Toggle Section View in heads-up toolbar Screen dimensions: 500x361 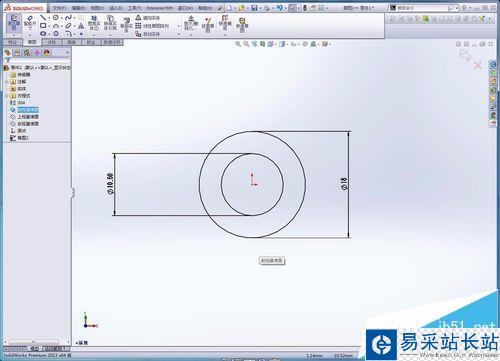pyautogui.click(x=263, y=44)
